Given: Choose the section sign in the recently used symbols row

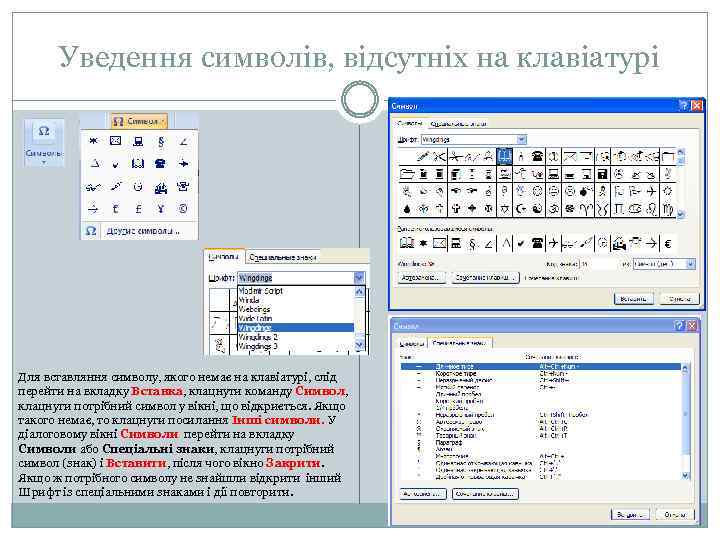Looking at the screenshot, I should pyautogui.click(x=472, y=243).
